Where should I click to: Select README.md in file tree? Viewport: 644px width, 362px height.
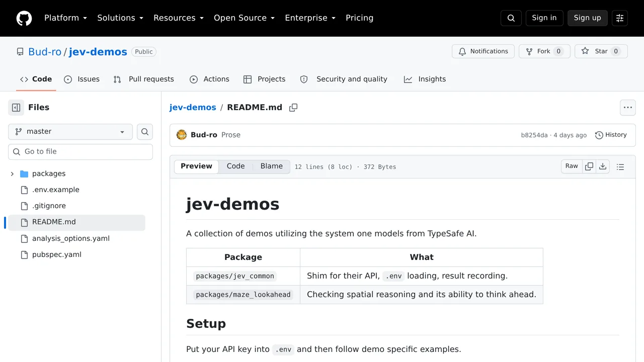76,222
